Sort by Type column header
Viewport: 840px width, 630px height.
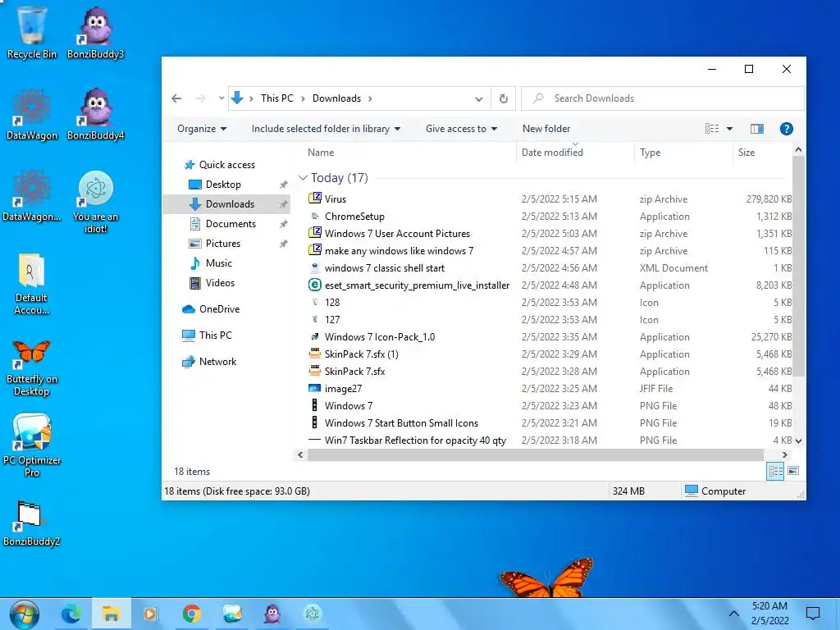(x=683, y=153)
